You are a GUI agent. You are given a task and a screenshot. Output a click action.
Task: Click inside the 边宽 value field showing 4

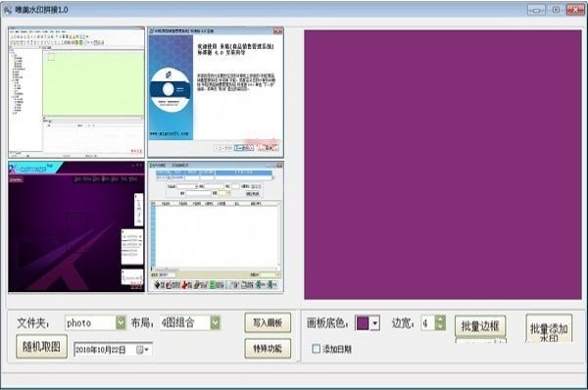[428, 322]
